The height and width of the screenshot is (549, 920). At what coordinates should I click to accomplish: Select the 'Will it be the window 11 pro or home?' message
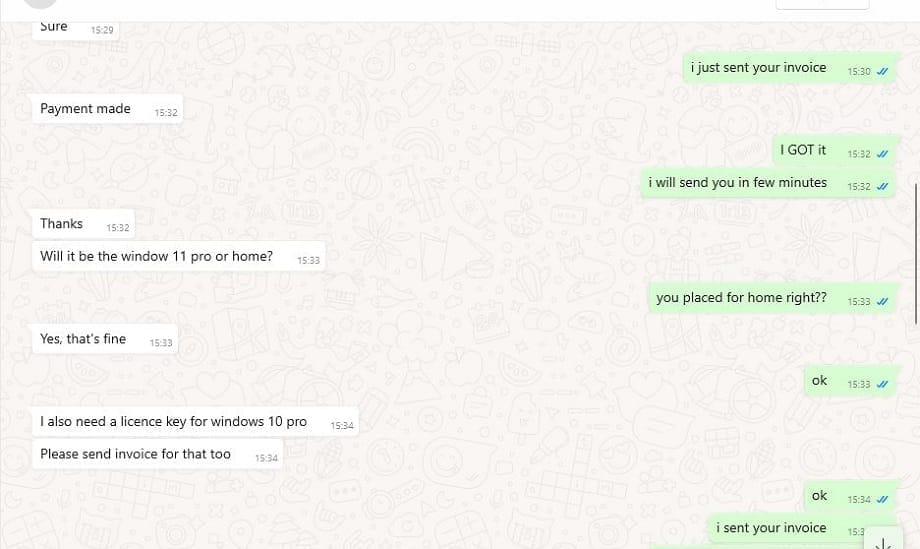pos(178,256)
